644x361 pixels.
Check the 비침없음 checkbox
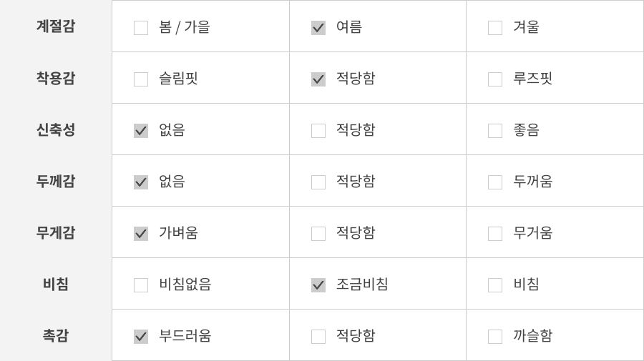click(141, 285)
